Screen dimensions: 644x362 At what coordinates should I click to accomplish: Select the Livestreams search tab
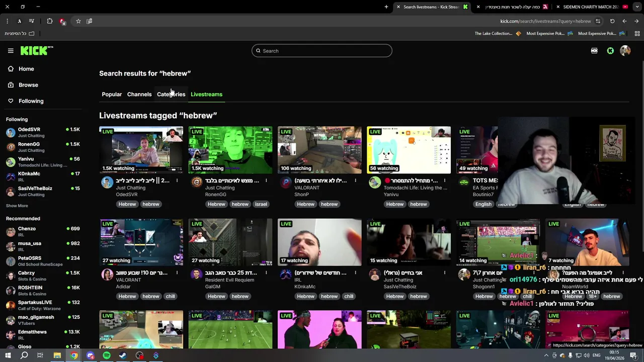206,94
